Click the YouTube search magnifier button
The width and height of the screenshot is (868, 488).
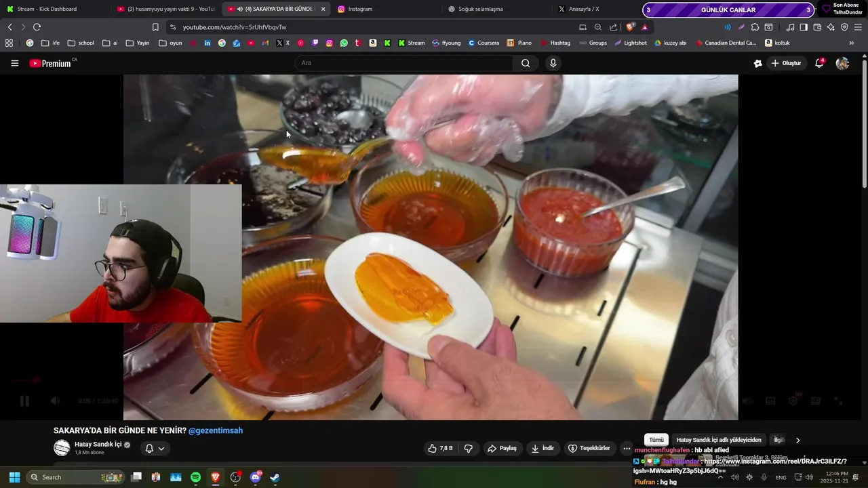[526, 63]
